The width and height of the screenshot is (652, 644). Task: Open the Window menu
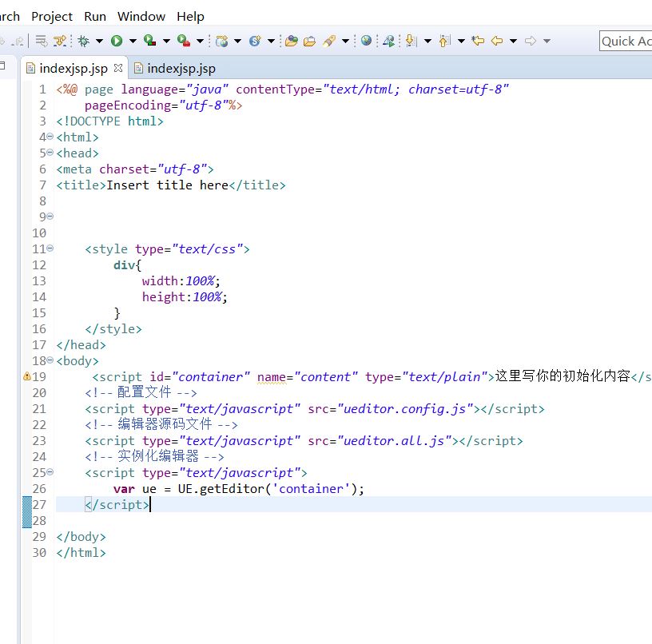click(141, 17)
